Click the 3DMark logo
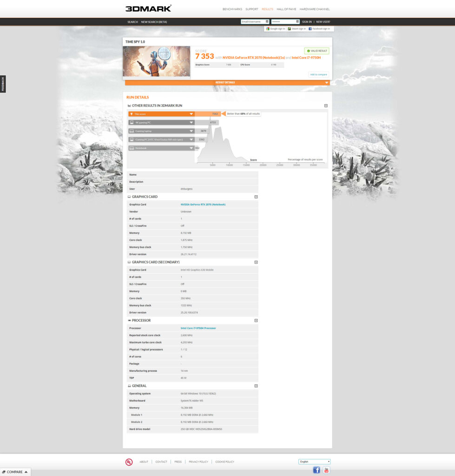 click(148, 8)
